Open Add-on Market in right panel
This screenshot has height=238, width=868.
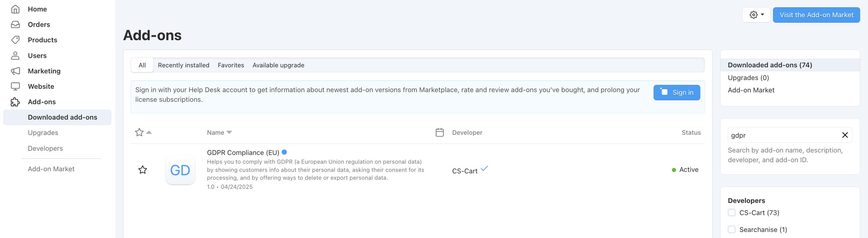click(751, 90)
